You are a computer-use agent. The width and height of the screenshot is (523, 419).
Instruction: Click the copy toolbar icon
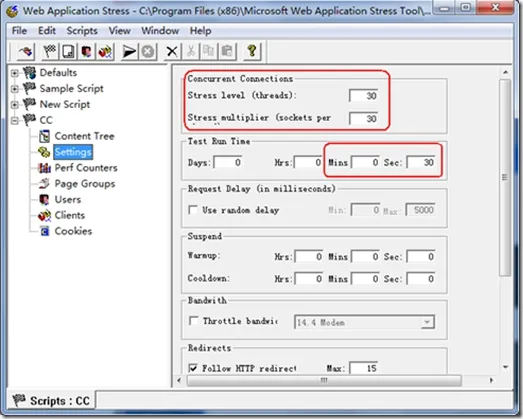click(209, 51)
